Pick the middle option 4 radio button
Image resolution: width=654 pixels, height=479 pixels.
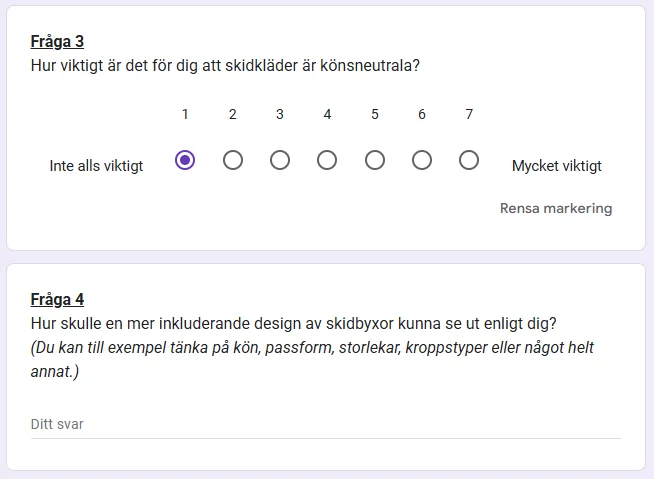click(327, 160)
